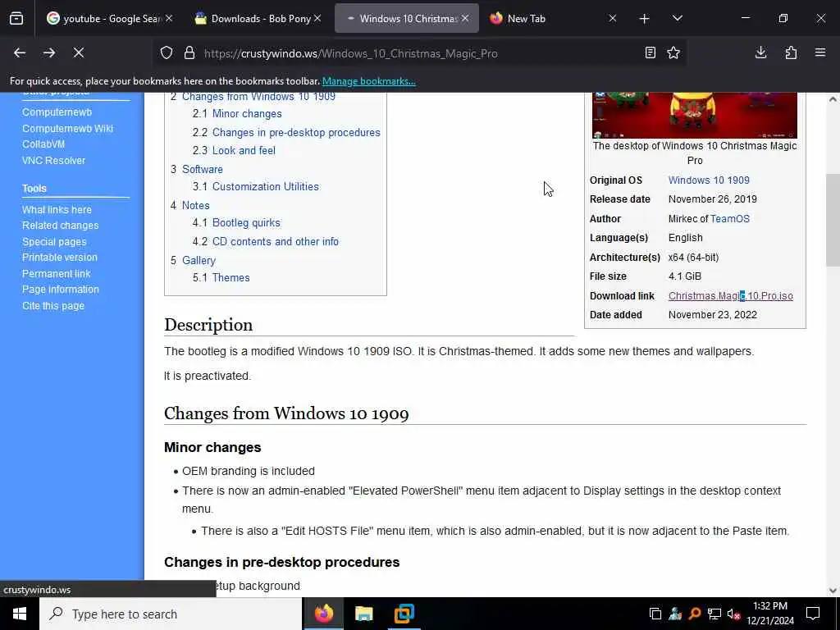
Task: Open the network tray icon
Action: 714,614
